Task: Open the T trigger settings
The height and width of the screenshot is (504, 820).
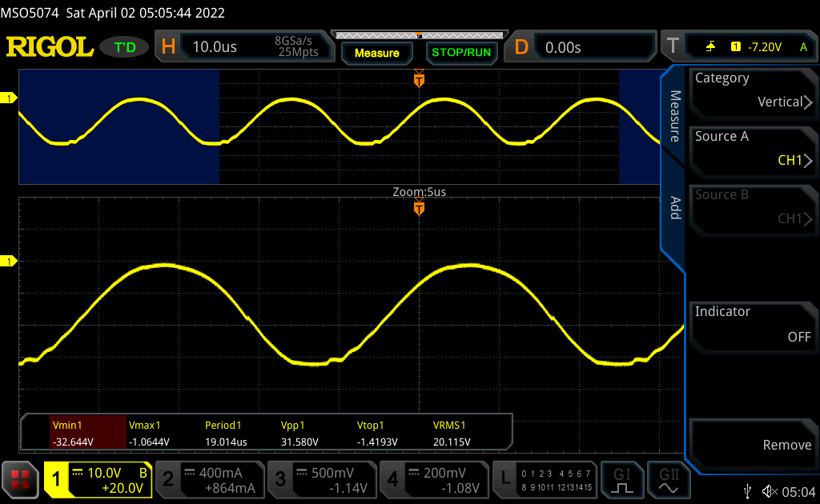Action: pos(673,46)
